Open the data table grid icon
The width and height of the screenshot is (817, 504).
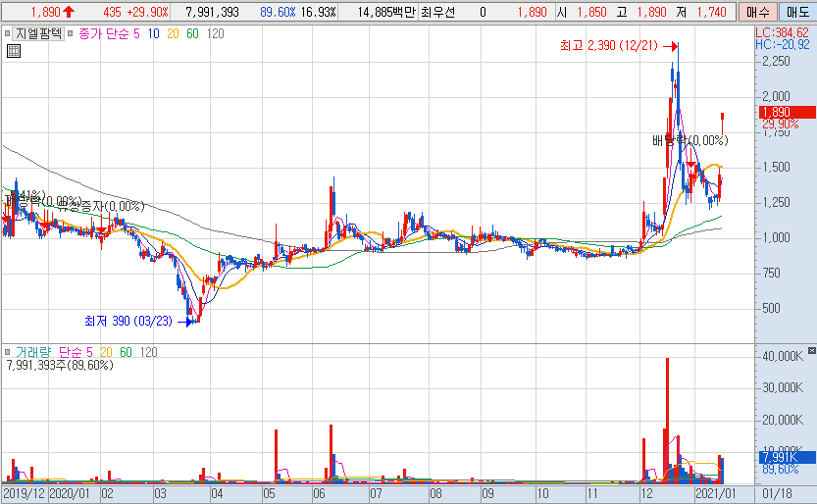coord(14,51)
